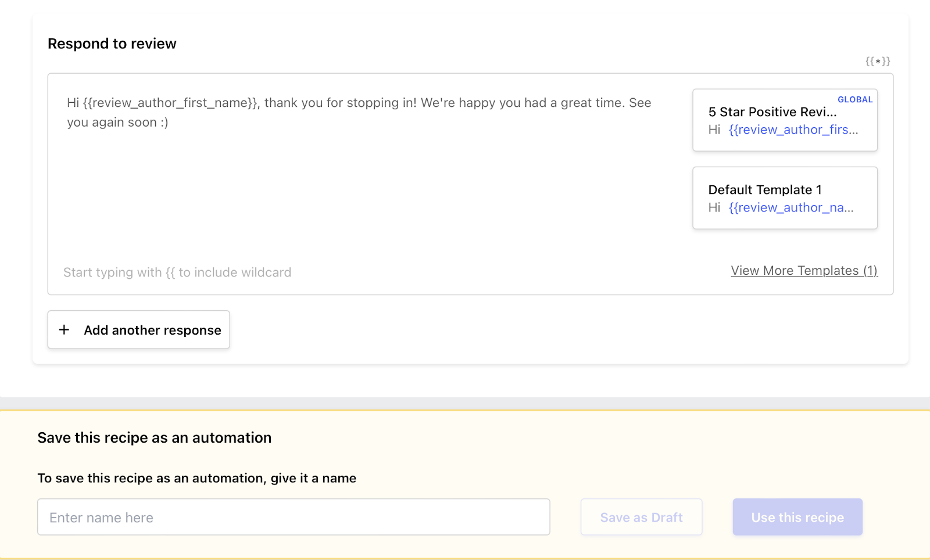930x560 pixels.
Task: Select the Default Template 1 title
Action: click(764, 189)
